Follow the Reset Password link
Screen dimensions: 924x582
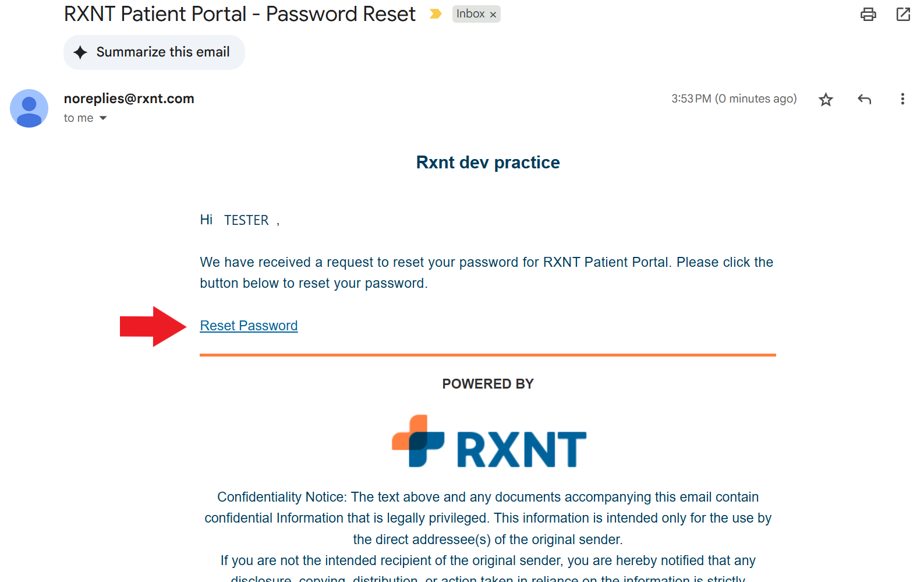pos(249,326)
